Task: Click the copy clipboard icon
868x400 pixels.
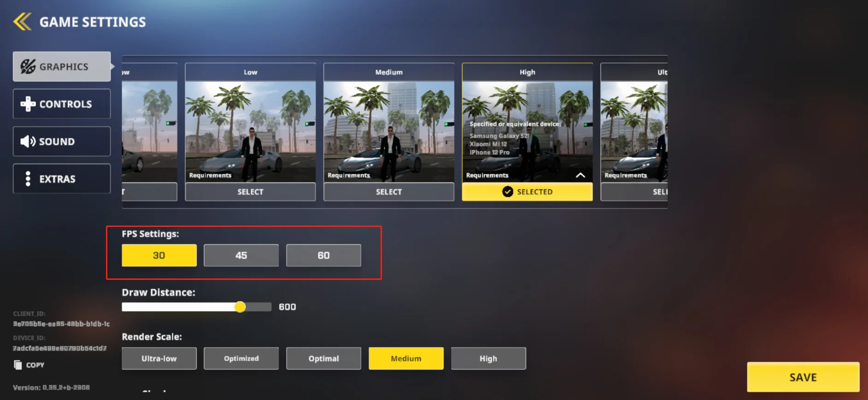Action: point(18,365)
